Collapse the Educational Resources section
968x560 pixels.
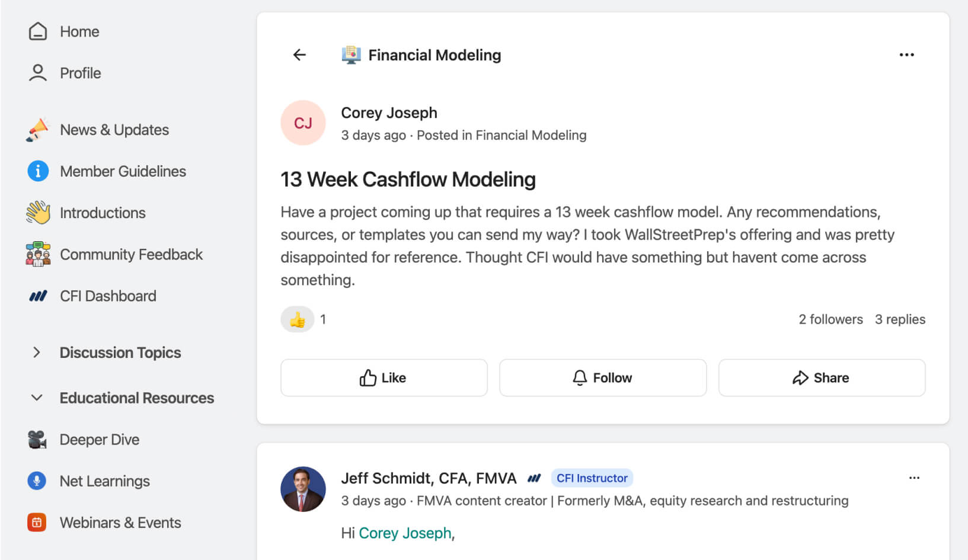pos(37,398)
